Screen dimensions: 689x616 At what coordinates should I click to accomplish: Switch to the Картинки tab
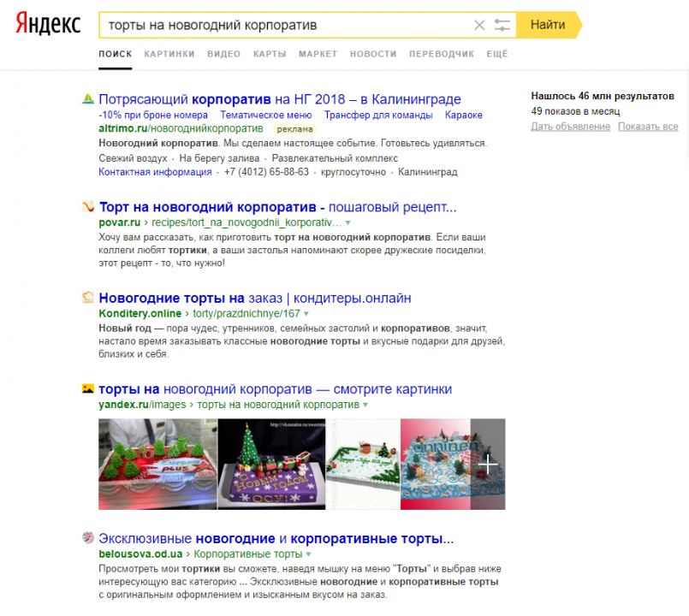(x=169, y=54)
